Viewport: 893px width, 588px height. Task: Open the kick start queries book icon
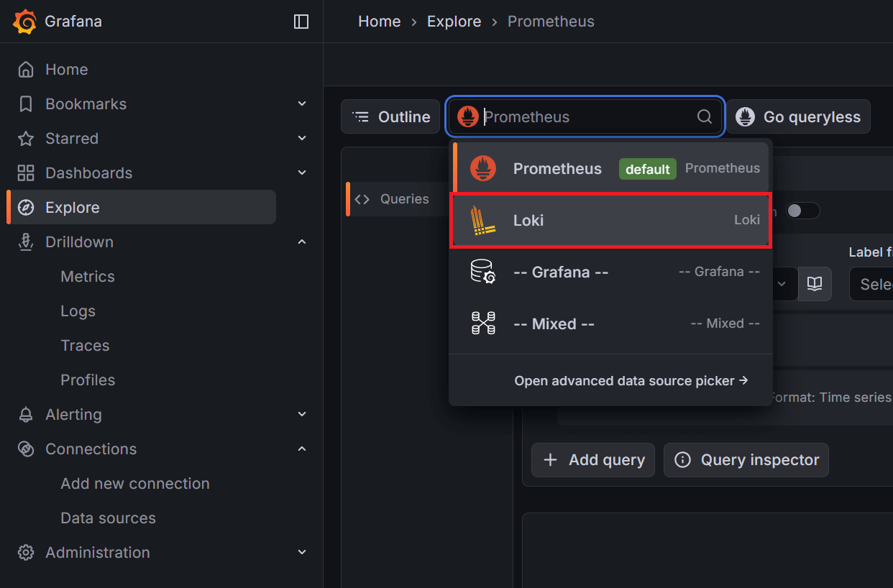(x=815, y=284)
